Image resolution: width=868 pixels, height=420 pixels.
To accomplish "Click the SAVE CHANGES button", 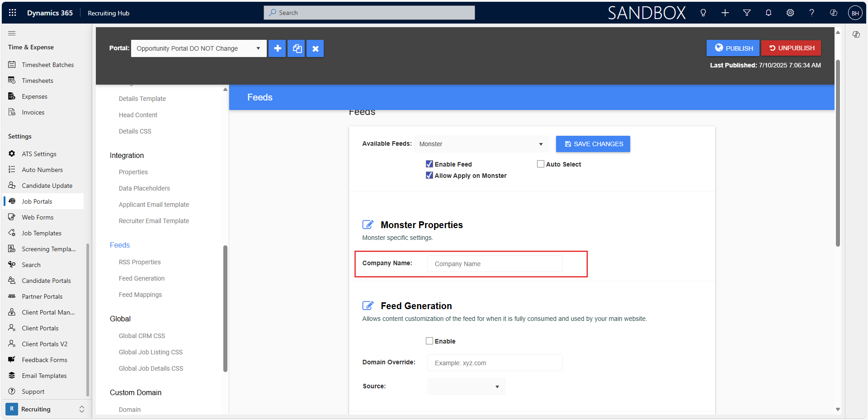I will click(593, 144).
